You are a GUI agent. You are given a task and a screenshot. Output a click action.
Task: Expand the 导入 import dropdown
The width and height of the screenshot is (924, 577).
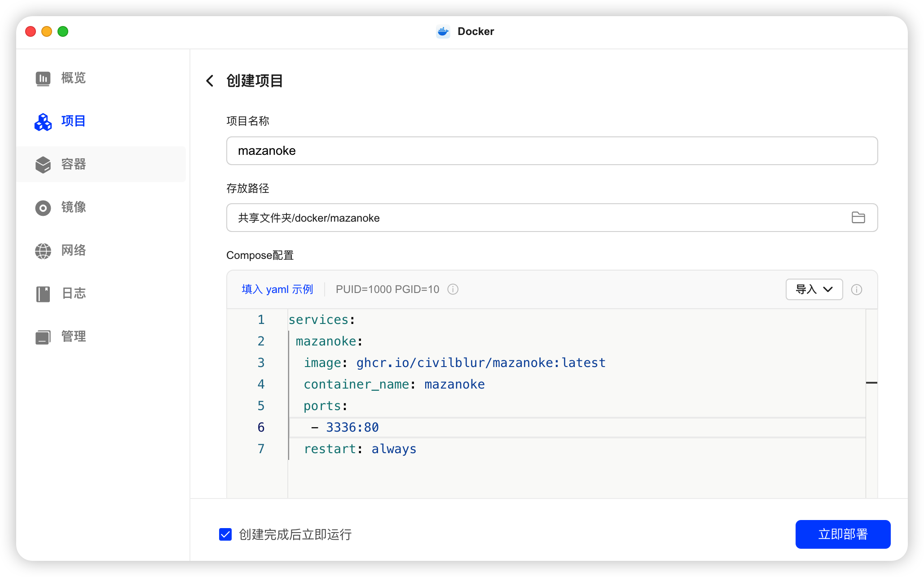814,289
